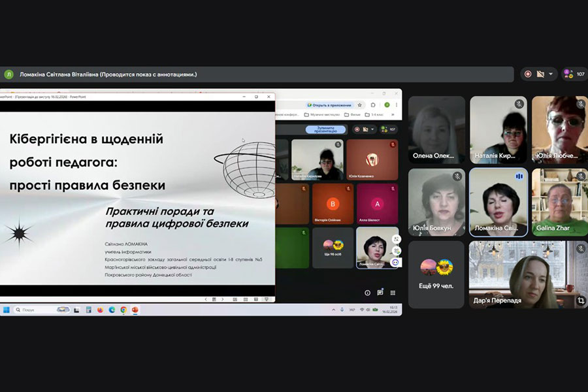This screenshot has height=392, width=588.
Task: Open the Chrome three-dot menu
Action: [397, 105]
